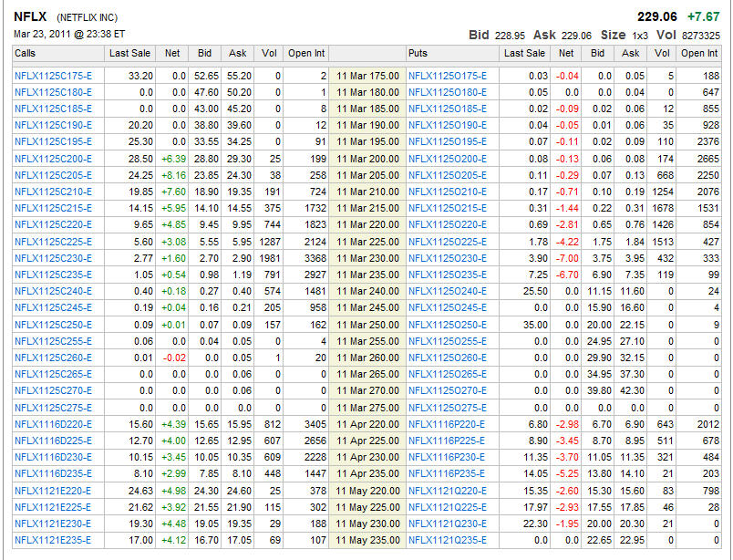Click the puts Open Int column header
Image resolution: width=733 pixels, height=560 pixels.
click(699, 53)
